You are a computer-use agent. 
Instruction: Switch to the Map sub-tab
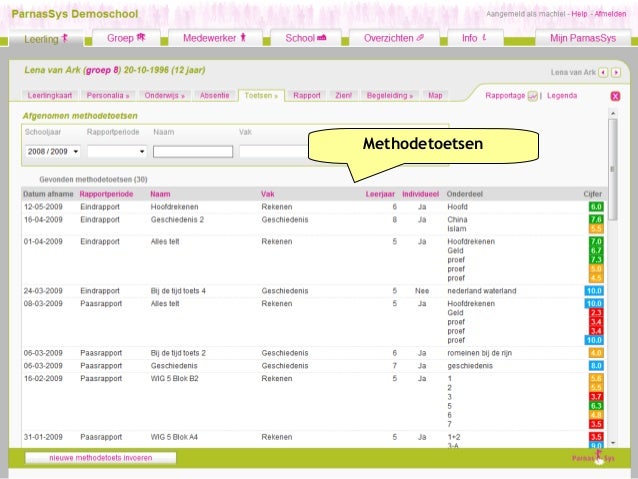(x=435, y=96)
